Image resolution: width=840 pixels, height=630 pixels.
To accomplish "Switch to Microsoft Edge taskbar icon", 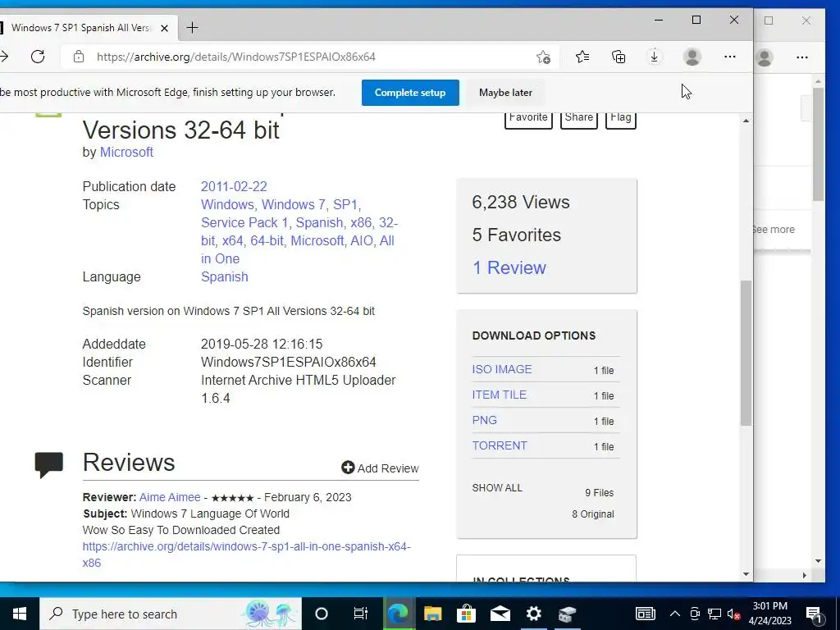I will pyautogui.click(x=398, y=614).
